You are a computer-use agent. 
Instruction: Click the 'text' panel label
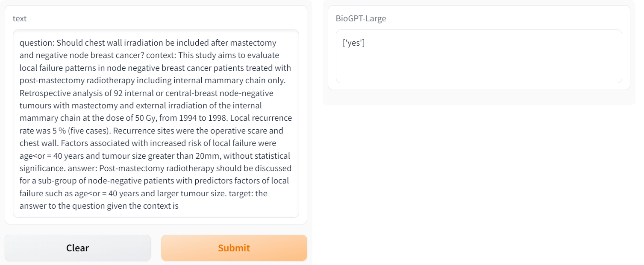click(x=20, y=18)
